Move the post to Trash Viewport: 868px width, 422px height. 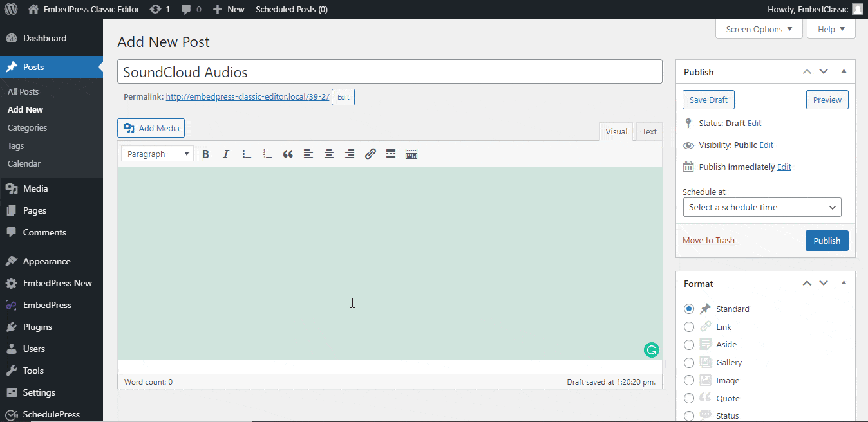click(708, 241)
